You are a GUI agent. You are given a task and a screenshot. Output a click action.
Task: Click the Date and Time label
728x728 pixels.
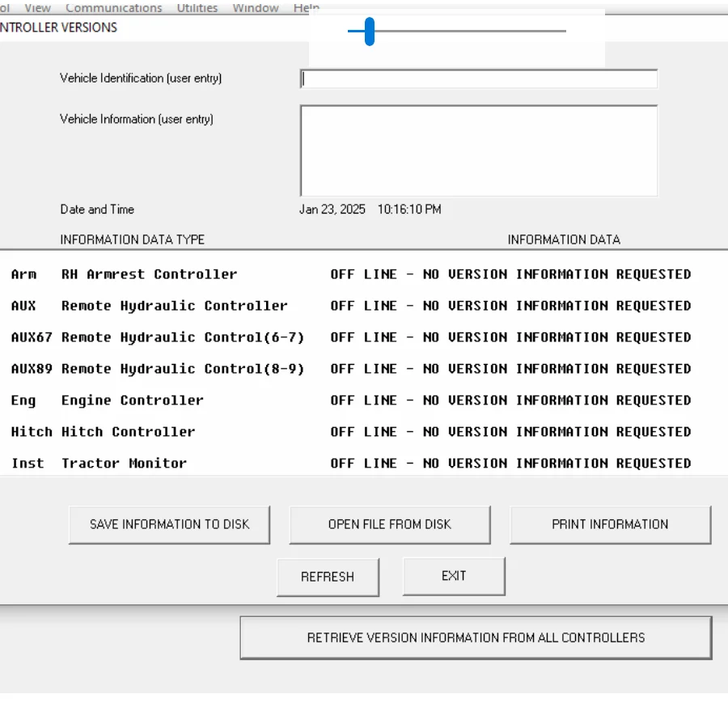point(97,210)
